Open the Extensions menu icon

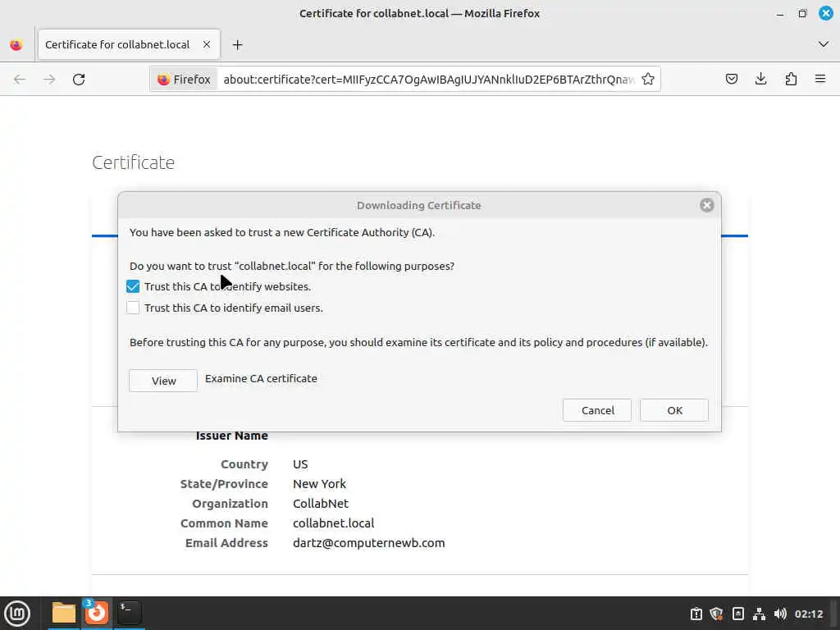coord(791,80)
